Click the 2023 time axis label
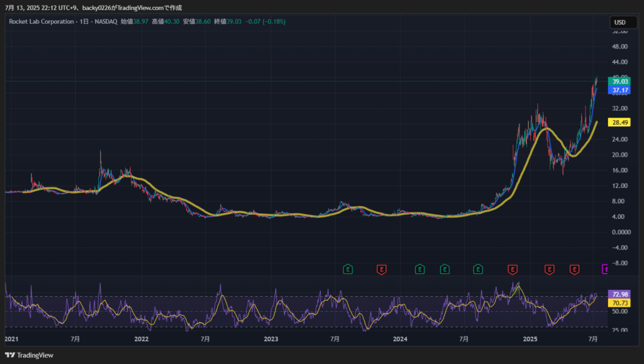Viewport: 644px width, 364px height. click(x=270, y=339)
